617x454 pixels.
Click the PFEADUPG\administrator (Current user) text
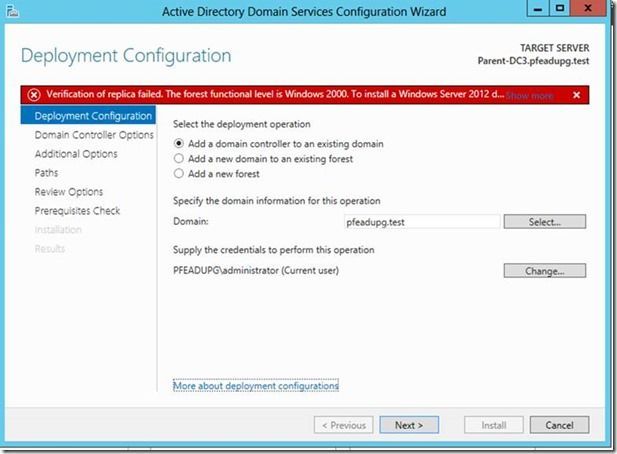256,271
